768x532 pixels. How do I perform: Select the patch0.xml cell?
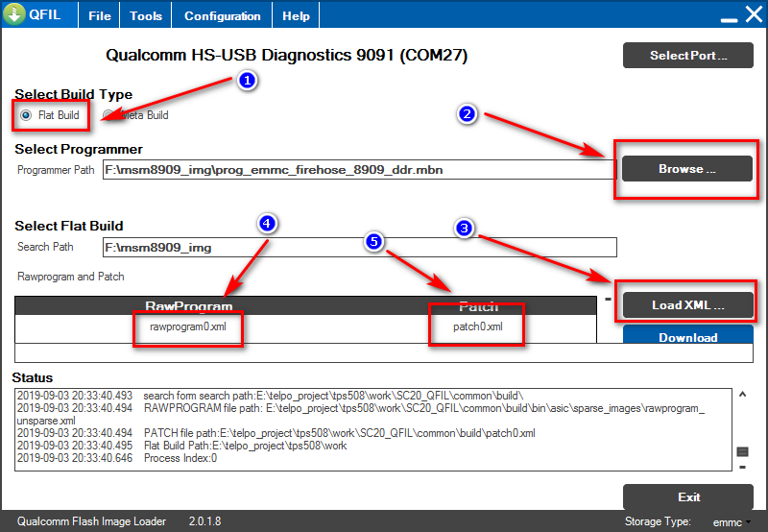pyautogui.click(x=477, y=326)
